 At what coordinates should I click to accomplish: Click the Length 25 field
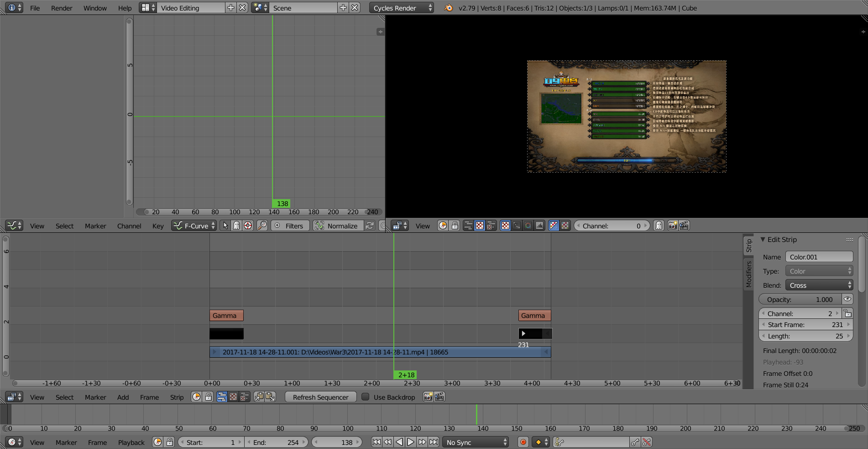pyautogui.click(x=805, y=336)
